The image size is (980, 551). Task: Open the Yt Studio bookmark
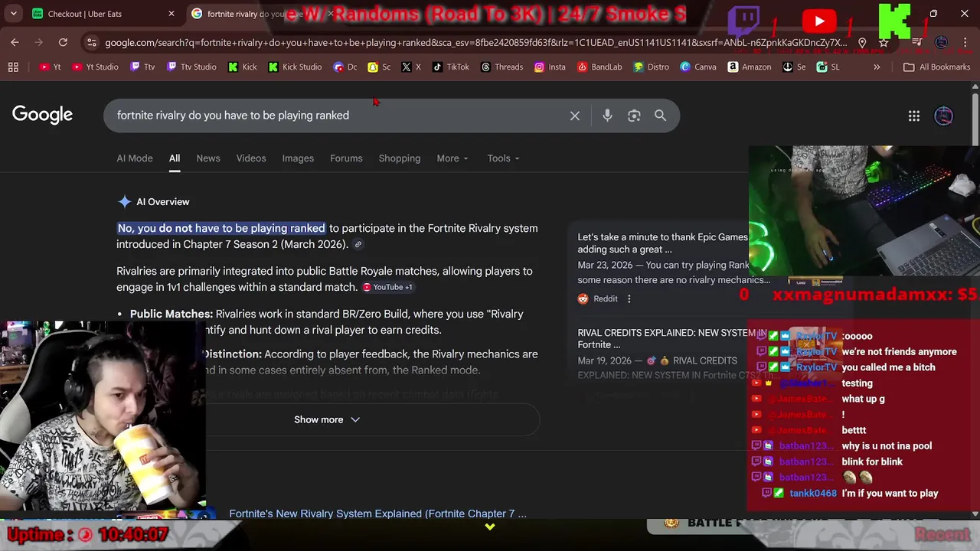pos(95,67)
